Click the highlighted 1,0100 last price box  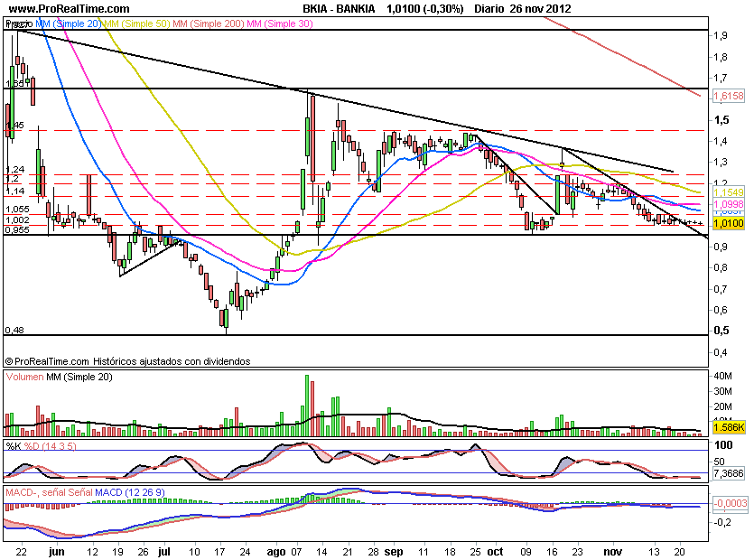728,223
